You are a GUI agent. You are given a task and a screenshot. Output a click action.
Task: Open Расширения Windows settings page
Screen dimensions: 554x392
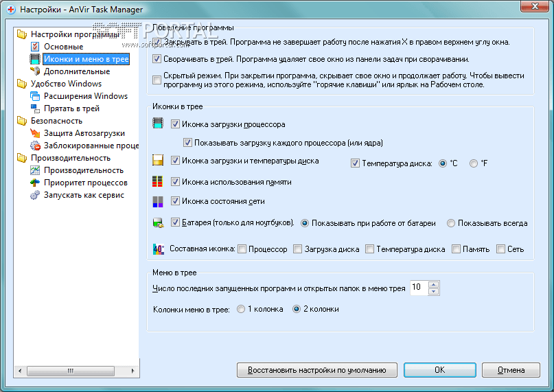(86, 96)
